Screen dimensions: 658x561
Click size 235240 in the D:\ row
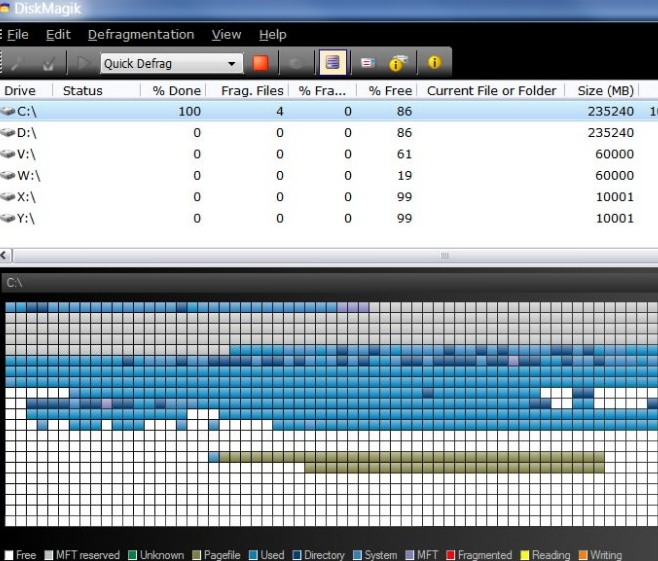click(x=611, y=133)
